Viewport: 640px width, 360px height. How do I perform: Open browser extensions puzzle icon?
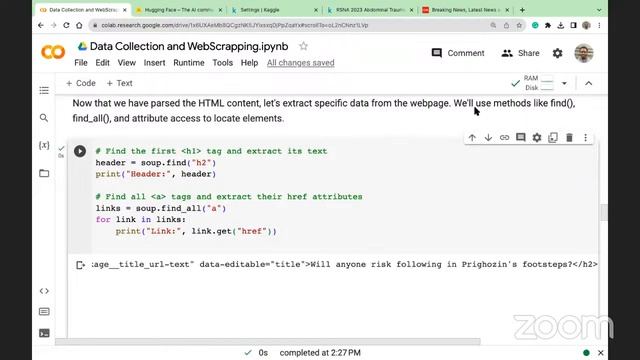coord(548,25)
